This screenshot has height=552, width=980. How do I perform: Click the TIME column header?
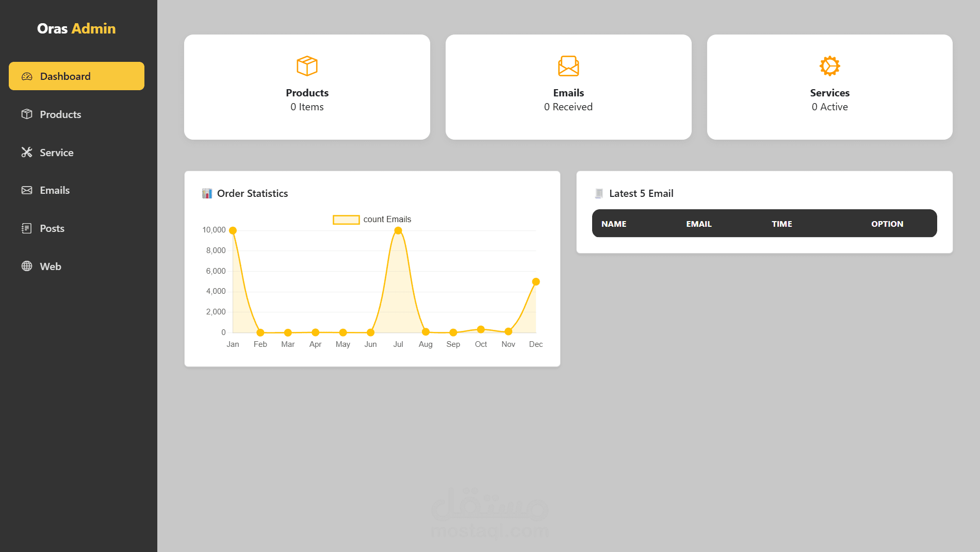[x=782, y=224]
